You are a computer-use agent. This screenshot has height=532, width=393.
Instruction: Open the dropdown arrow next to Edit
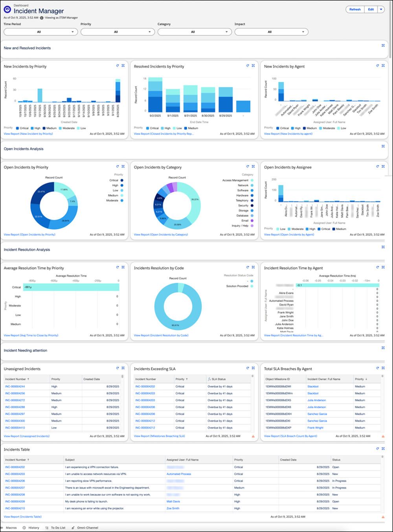click(381, 9)
